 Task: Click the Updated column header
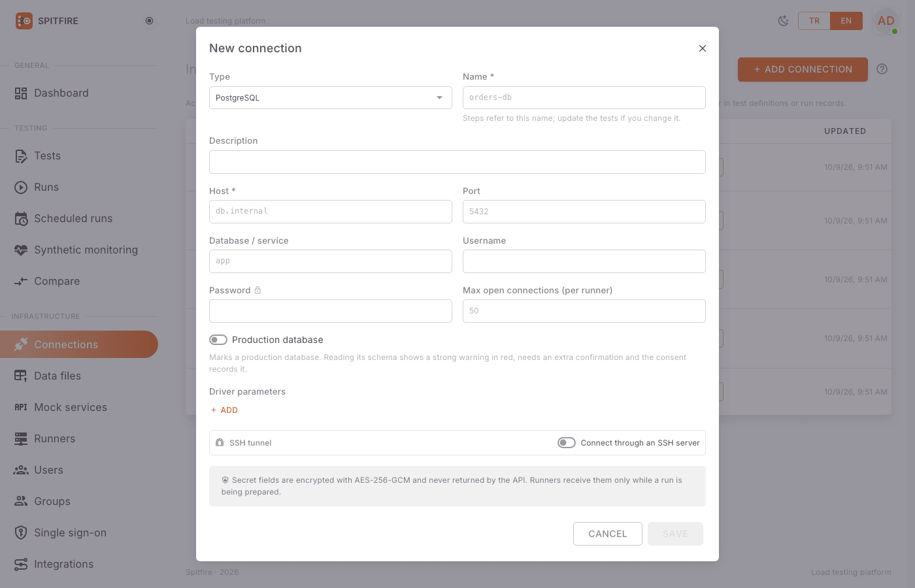[x=845, y=131]
